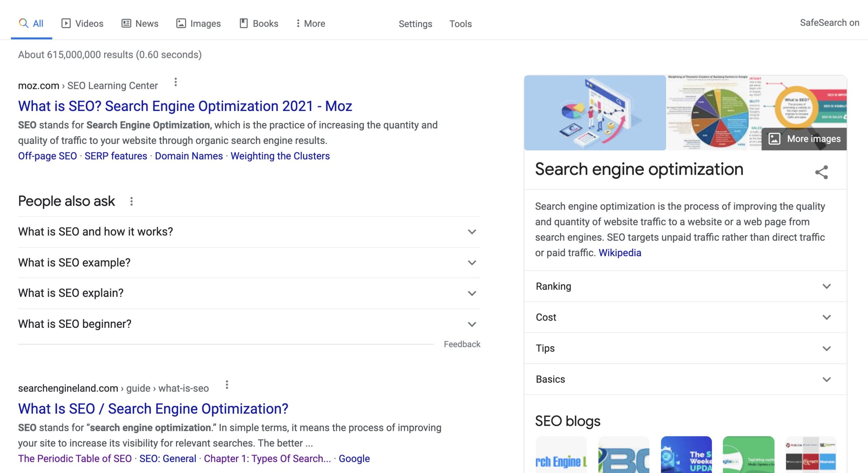868x473 pixels.
Task: Switch to the Videos tab
Action: 82,23
